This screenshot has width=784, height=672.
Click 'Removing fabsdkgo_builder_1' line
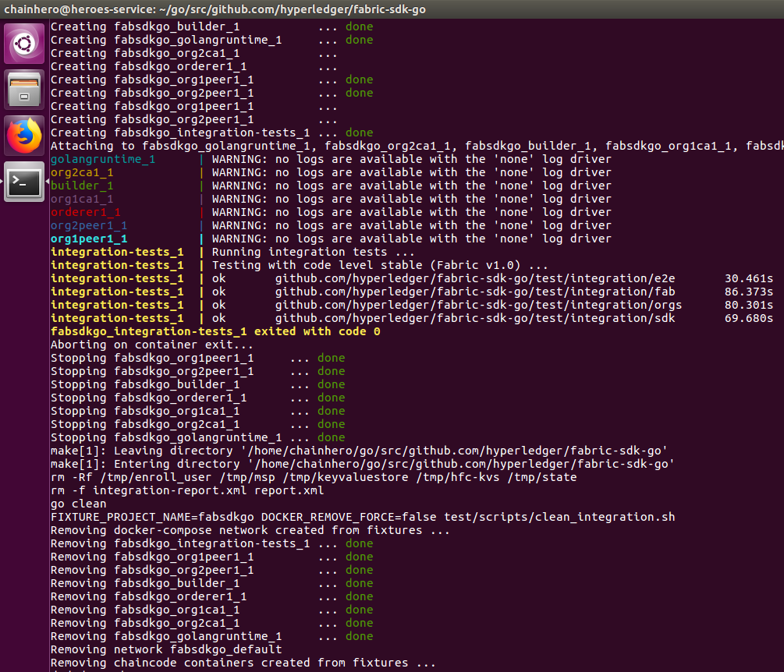211,583
